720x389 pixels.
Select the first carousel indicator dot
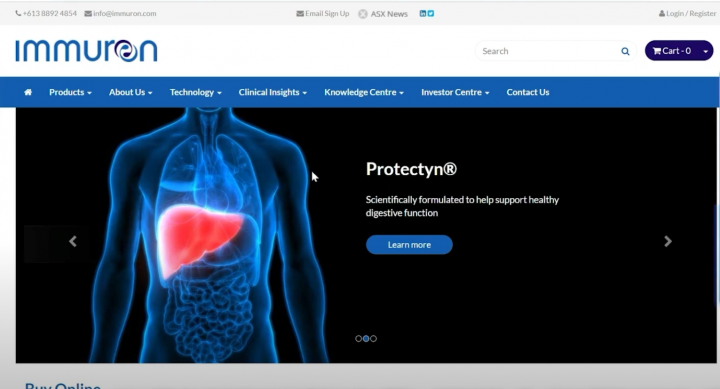(x=359, y=338)
